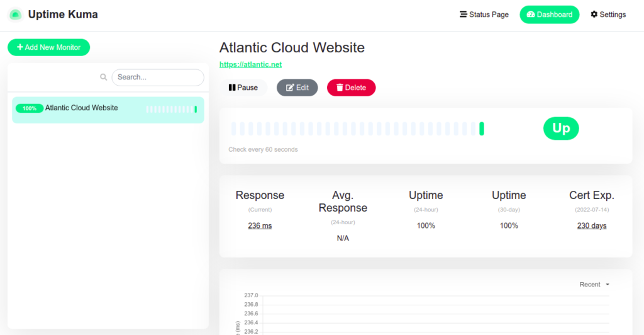Click the caret arrow next to Recent
Viewport: 644px width, 335px height.
click(608, 285)
